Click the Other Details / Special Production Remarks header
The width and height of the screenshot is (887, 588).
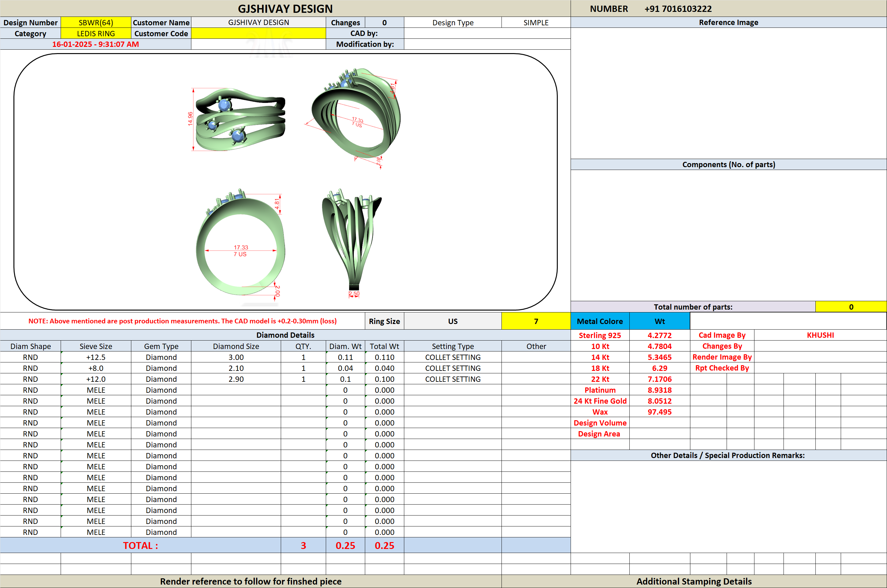[x=728, y=455]
